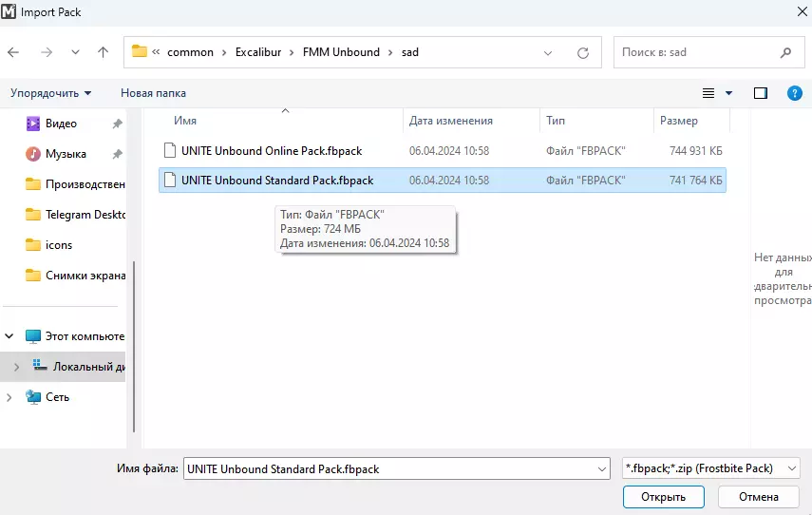Open Telegram Desktop folder in sidebar
Image resolution: width=812 pixels, height=515 pixels.
coord(75,215)
